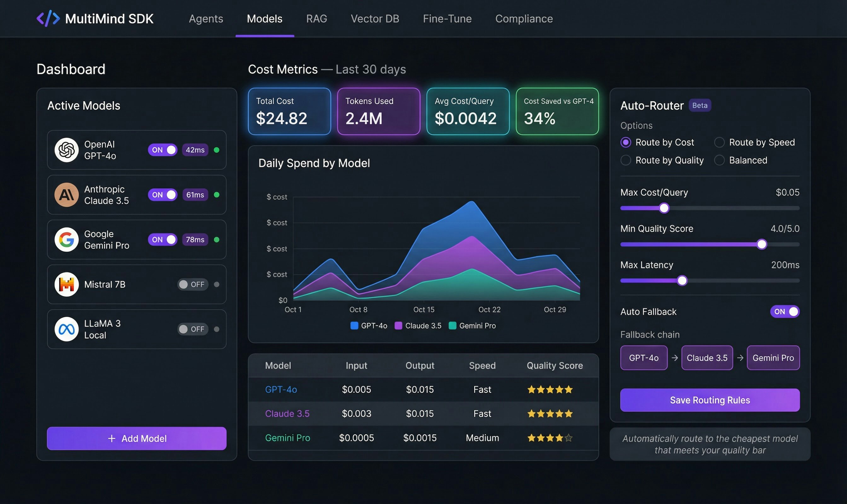Select Route by Quality option

pyautogui.click(x=625, y=160)
